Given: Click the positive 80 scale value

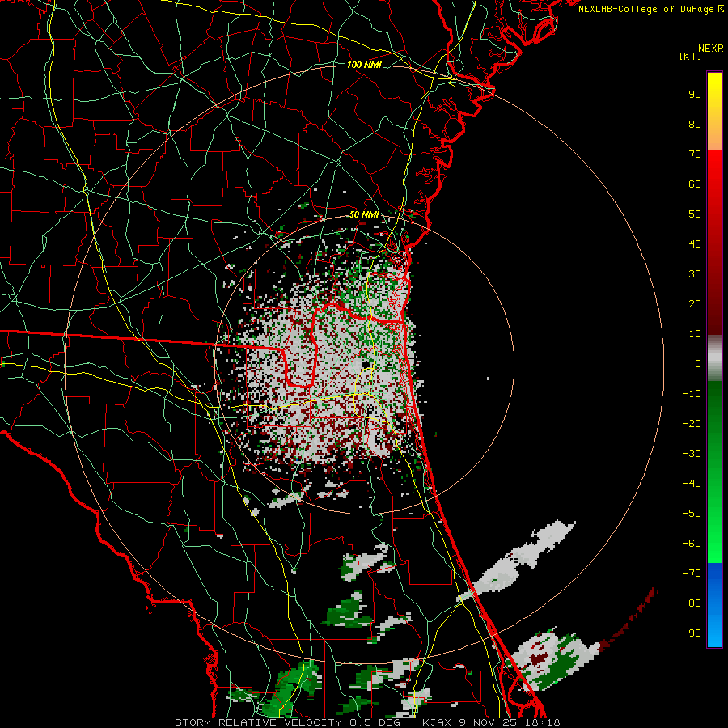Looking at the screenshot, I should point(695,124).
